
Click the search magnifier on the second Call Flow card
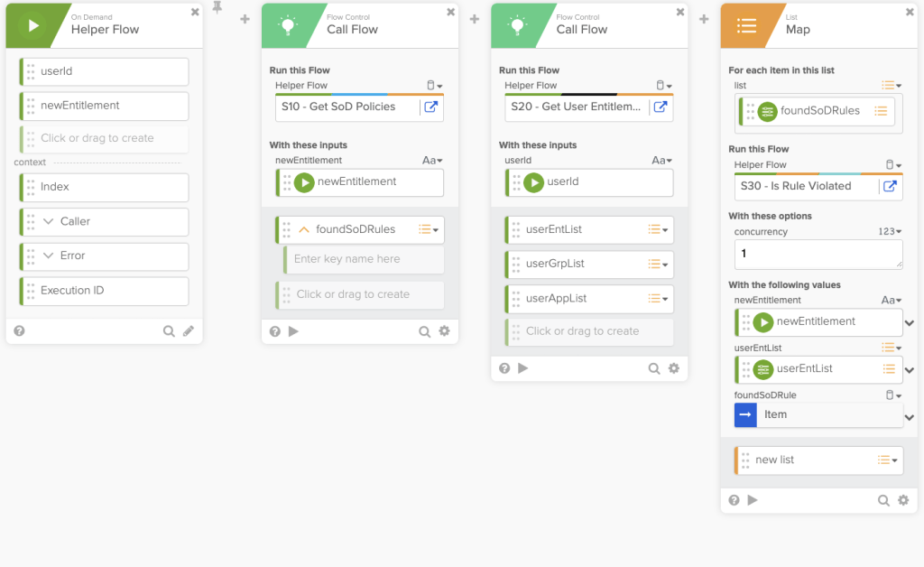(x=654, y=368)
